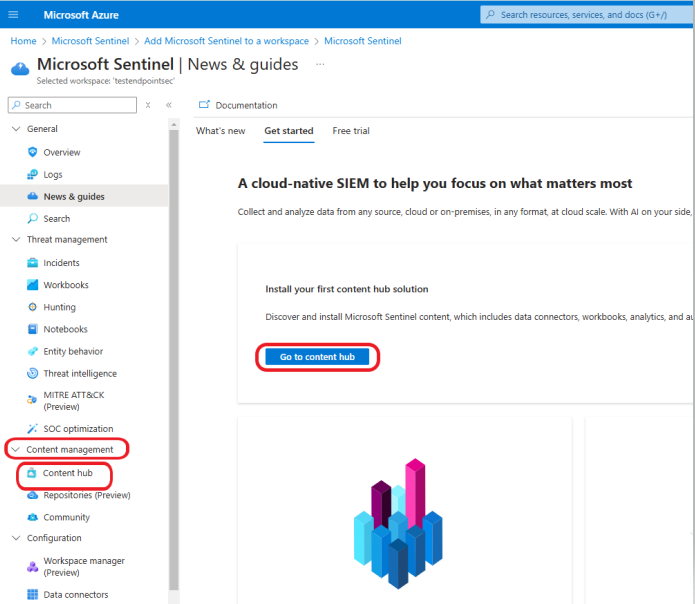Click the Azure global search box
The image size is (695, 604).
tap(587, 15)
